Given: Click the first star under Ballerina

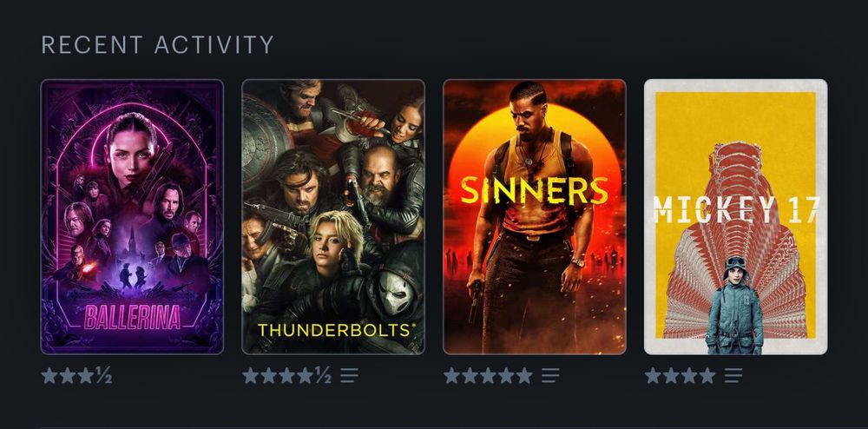Looking at the screenshot, I should pyautogui.click(x=49, y=376).
